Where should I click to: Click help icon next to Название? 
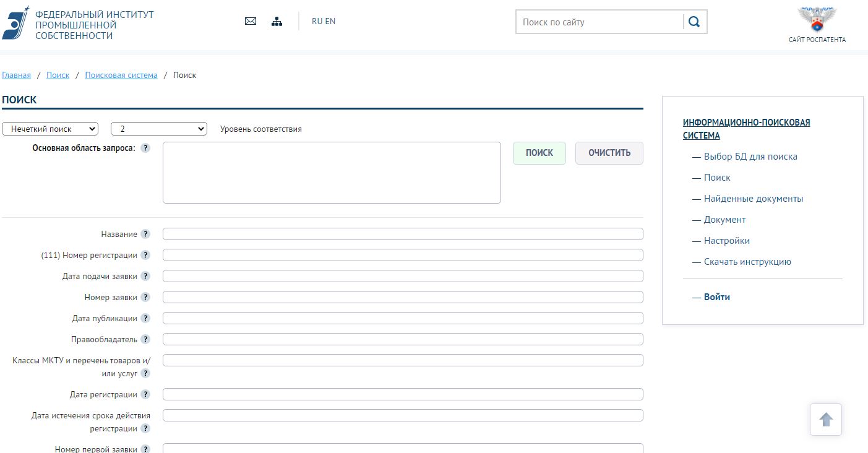click(x=145, y=234)
